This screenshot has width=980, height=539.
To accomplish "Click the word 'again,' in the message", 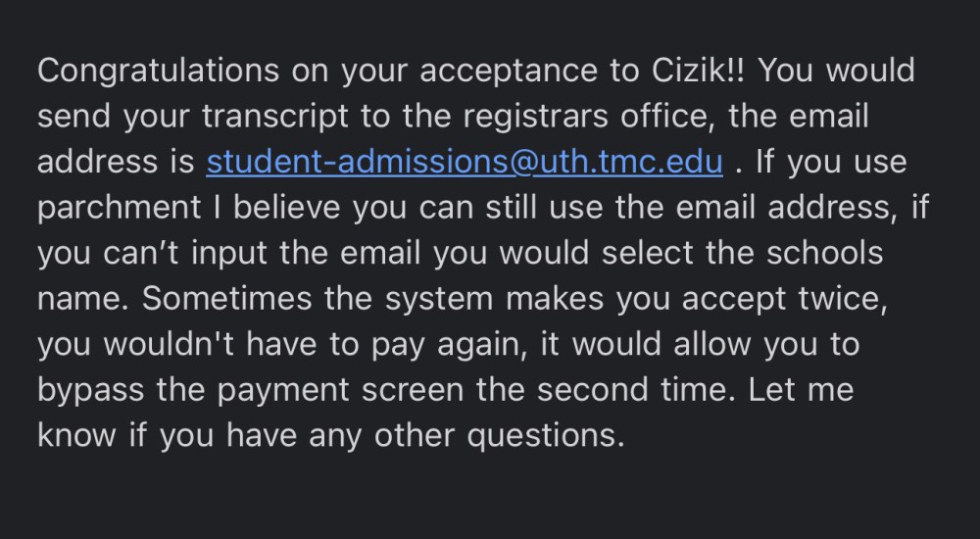I will [482, 346].
